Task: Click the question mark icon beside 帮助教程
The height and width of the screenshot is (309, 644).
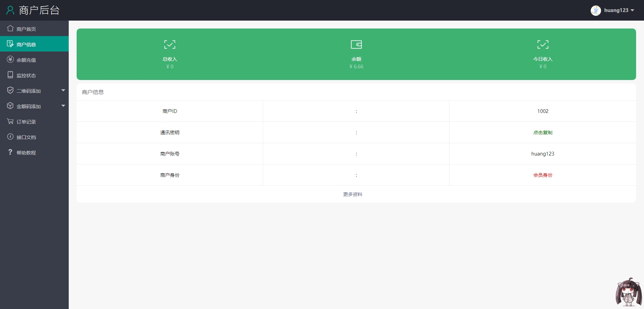Action: coord(10,152)
